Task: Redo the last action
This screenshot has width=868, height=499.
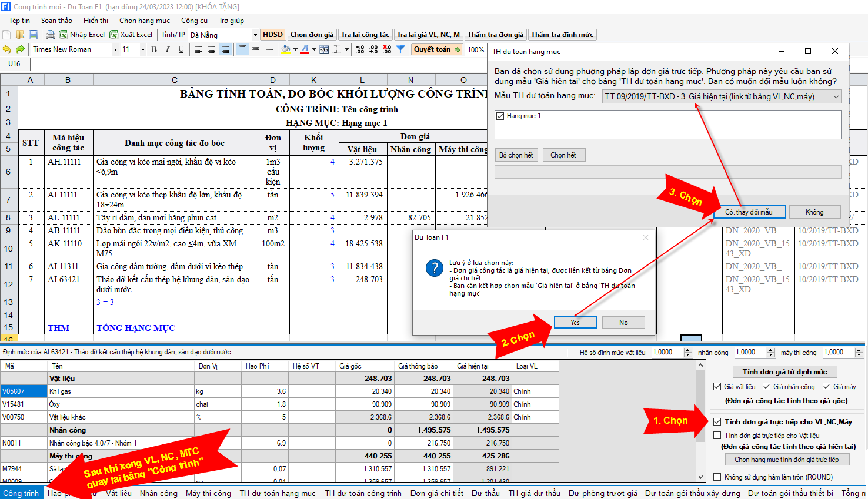Action: pos(20,49)
